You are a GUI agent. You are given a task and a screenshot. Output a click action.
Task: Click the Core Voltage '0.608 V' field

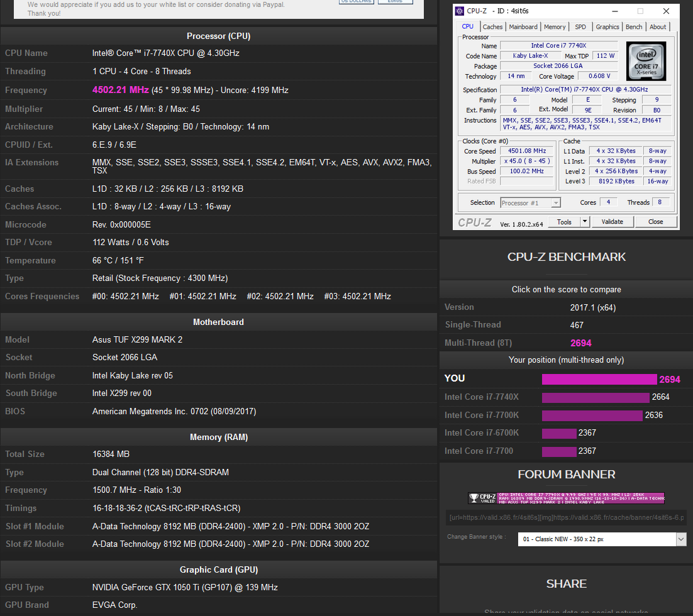click(x=599, y=76)
